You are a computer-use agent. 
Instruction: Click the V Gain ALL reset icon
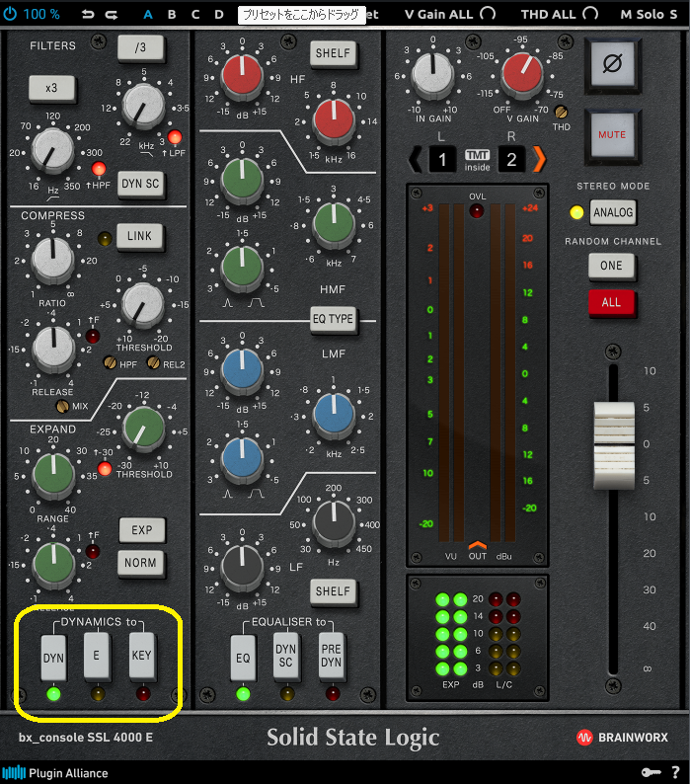coord(488,14)
